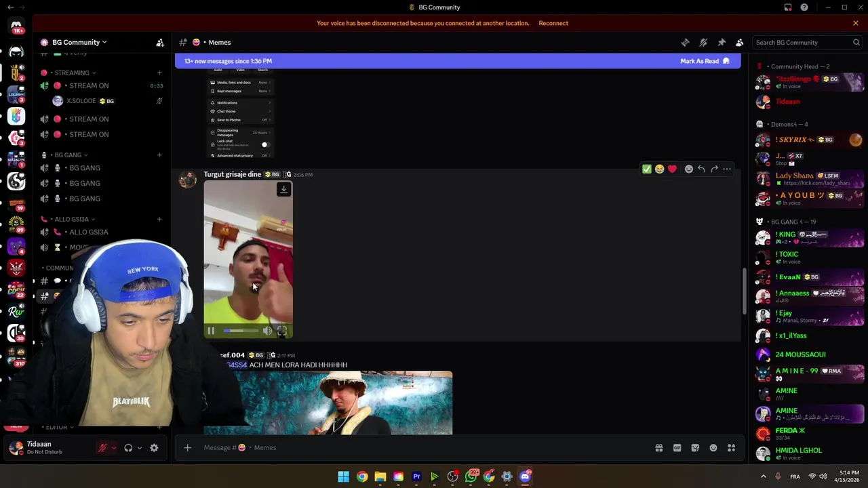Add channel to BG GANG category
This screenshot has height=488, width=868.
click(x=159, y=155)
